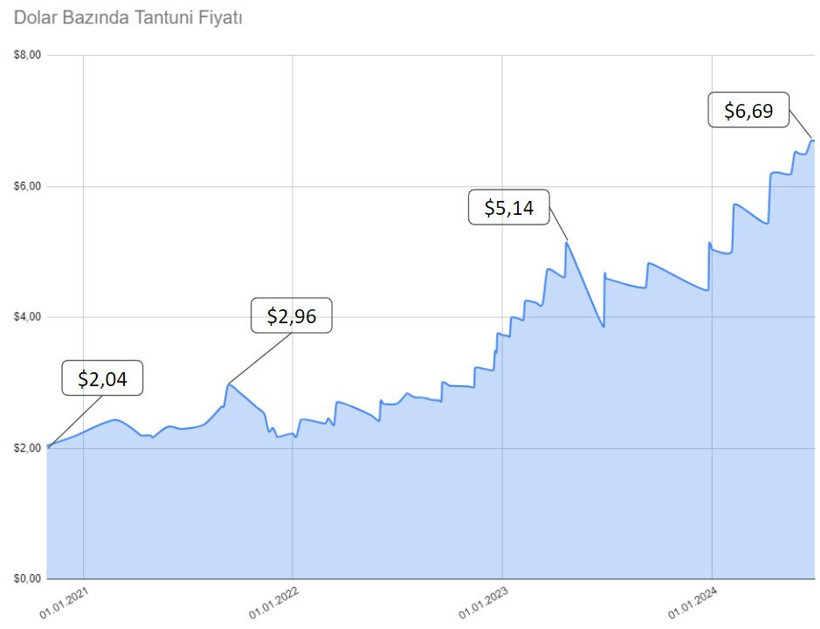Click the $2,00 y-axis label
Image resolution: width=820 pixels, height=629 pixels.
(27, 448)
